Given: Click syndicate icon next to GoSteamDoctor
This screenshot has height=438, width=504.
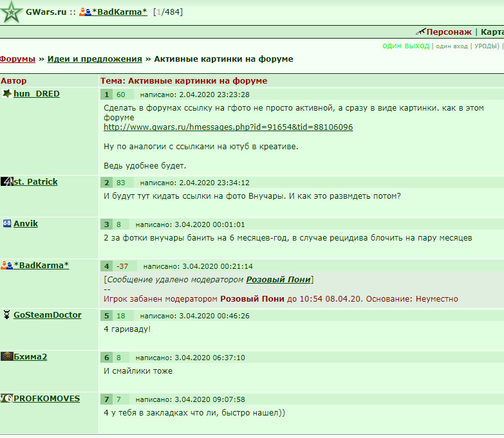Looking at the screenshot, I should point(6,315).
